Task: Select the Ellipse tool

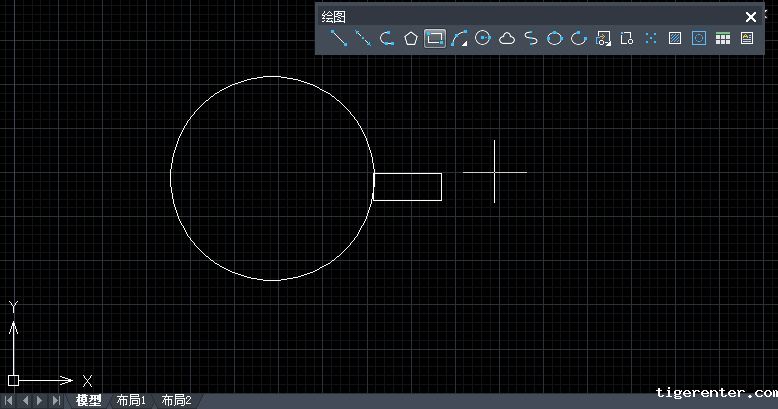Action: pyautogui.click(x=555, y=39)
